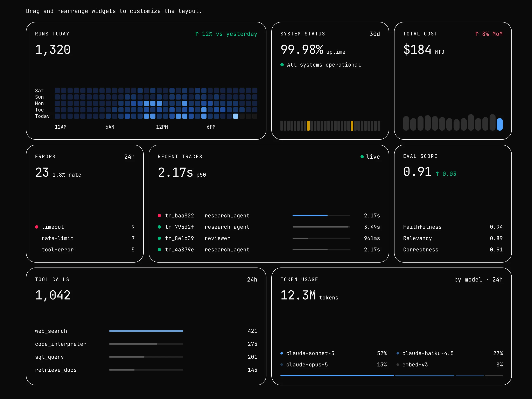This screenshot has height=399, width=532.
Task: Click the code_interpreter tool label
Action: 61,344
